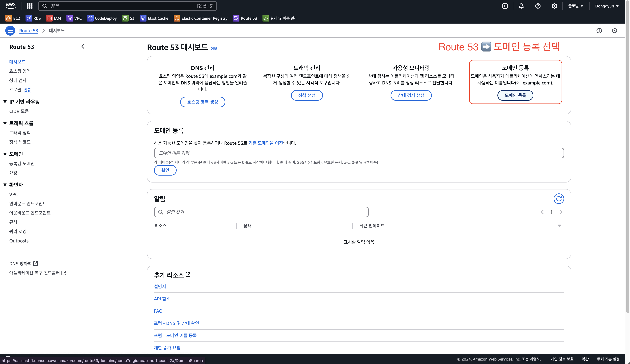Collapse the Route 53 side navigation panel

[83, 47]
